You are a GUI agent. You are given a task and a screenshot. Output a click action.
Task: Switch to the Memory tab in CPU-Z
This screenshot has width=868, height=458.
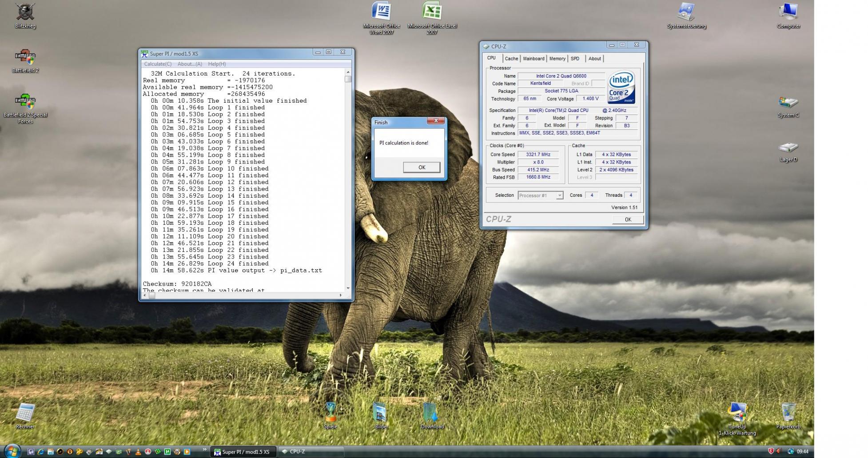click(557, 59)
